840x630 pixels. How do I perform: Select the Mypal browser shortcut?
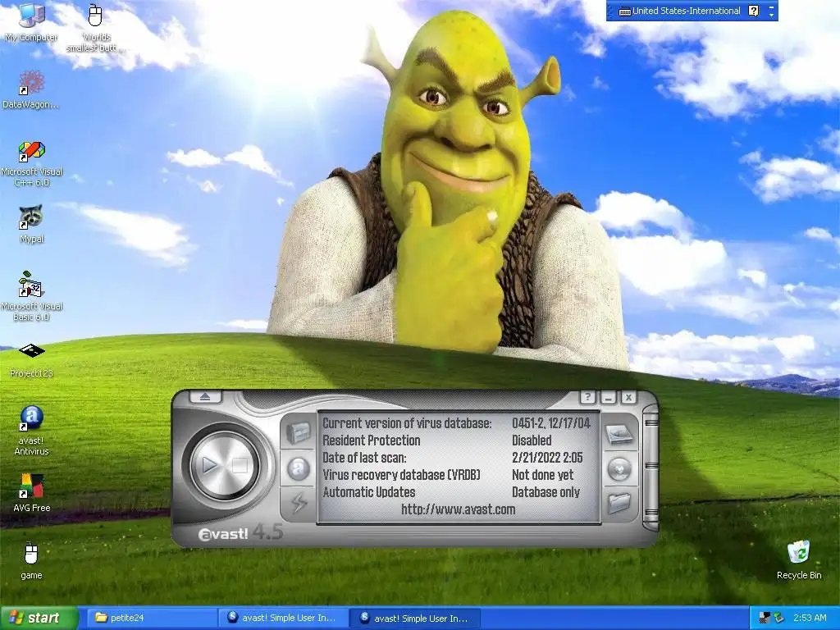pos(31,225)
